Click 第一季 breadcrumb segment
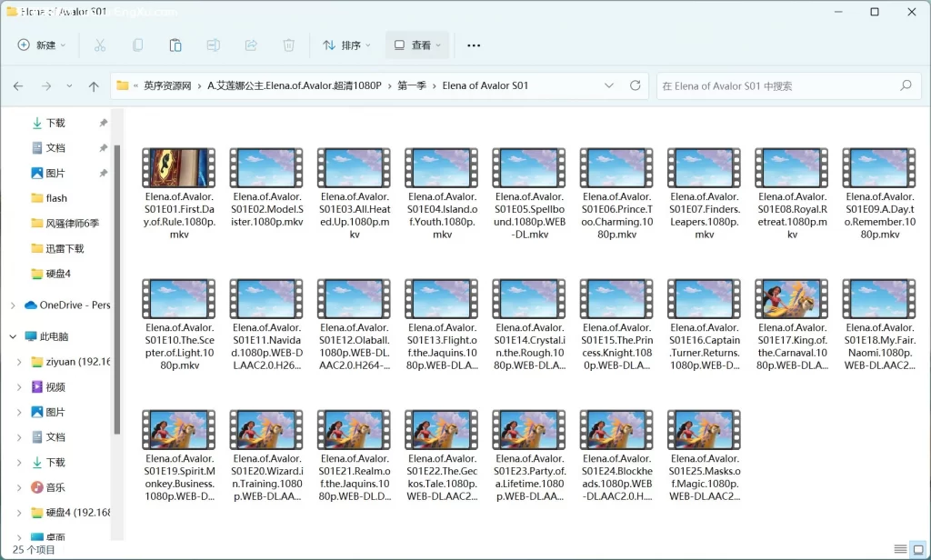 [x=412, y=85]
